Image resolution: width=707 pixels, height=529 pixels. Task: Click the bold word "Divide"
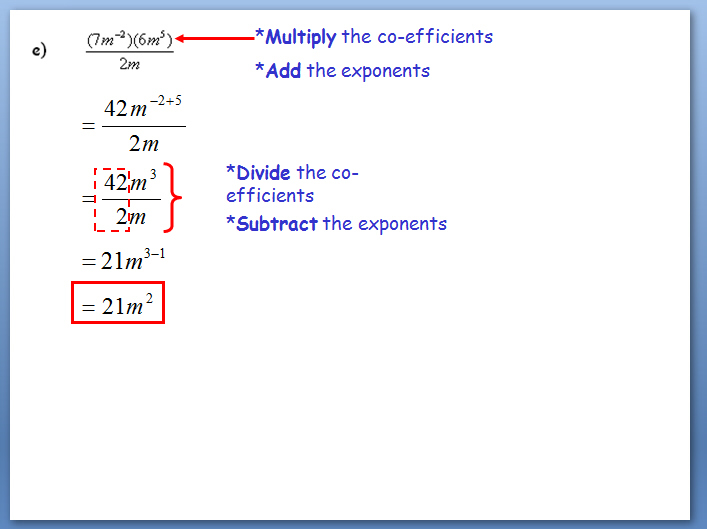(263, 173)
